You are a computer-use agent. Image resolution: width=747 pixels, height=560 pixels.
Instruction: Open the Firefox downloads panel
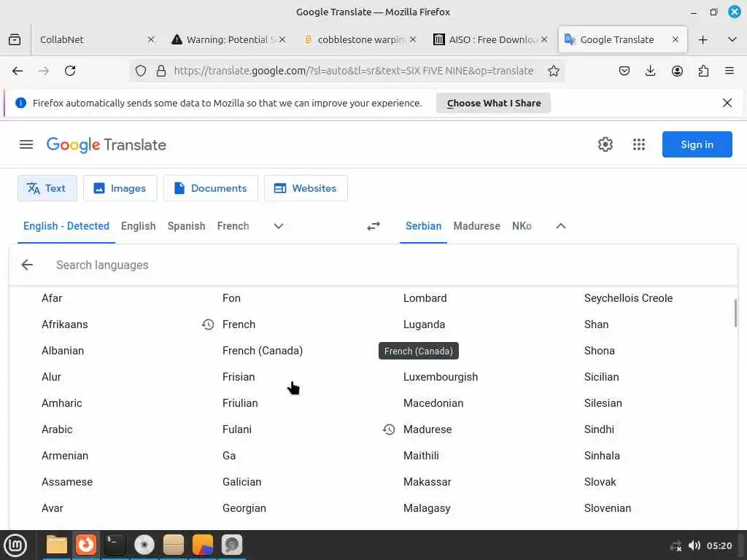tap(650, 71)
